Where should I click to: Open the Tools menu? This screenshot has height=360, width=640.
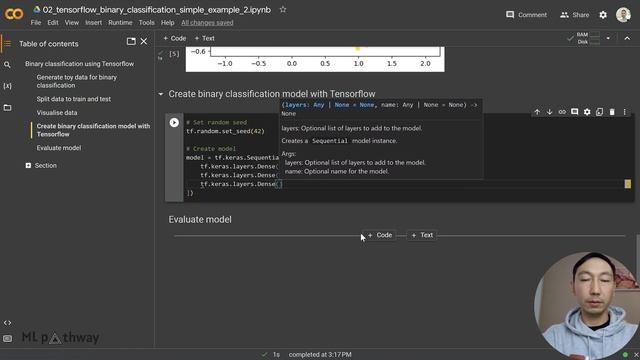[147, 22]
